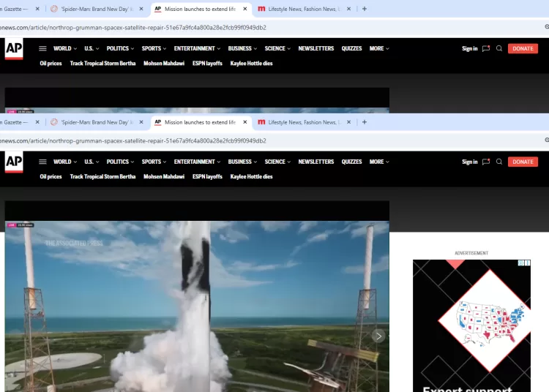Open Kaylee Hottle dies topic in the lower window

coord(251,176)
